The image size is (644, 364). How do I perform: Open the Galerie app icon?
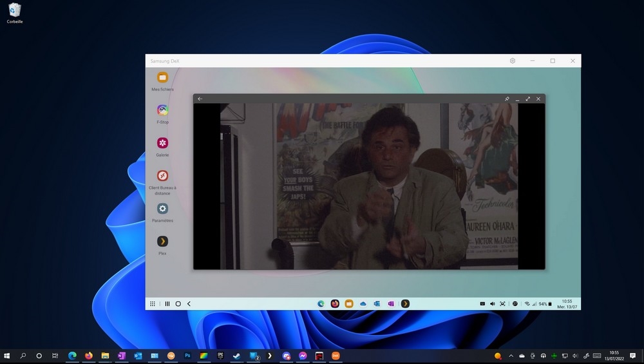pyautogui.click(x=162, y=143)
